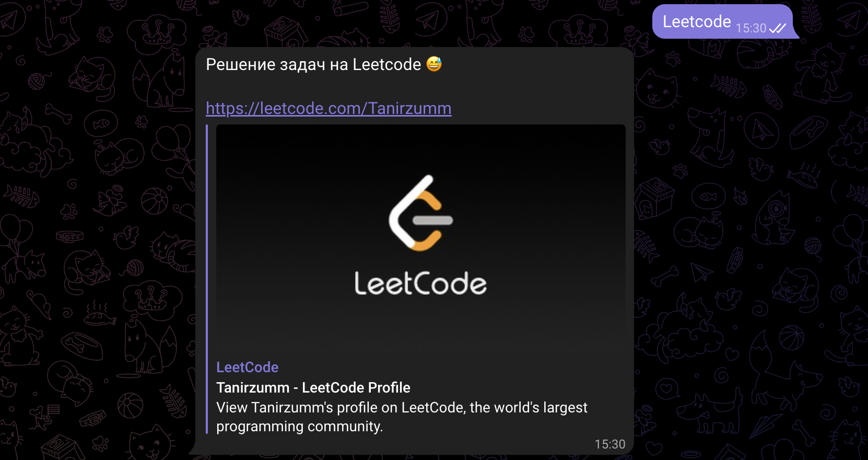Click the beach ball doodle left of the reply
Viewport: 868px width, 460px height.
tap(155, 201)
